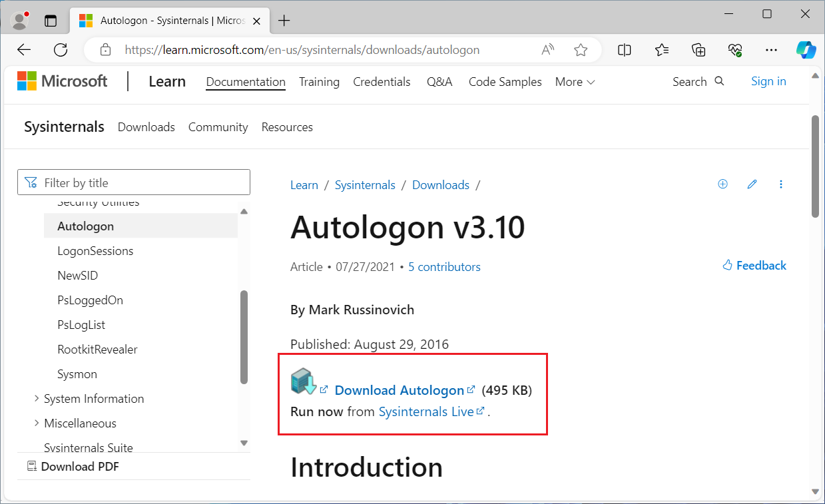This screenshot has width=825, height=504.
Task: Open Collections icon
Action: [x=698, y=50]
